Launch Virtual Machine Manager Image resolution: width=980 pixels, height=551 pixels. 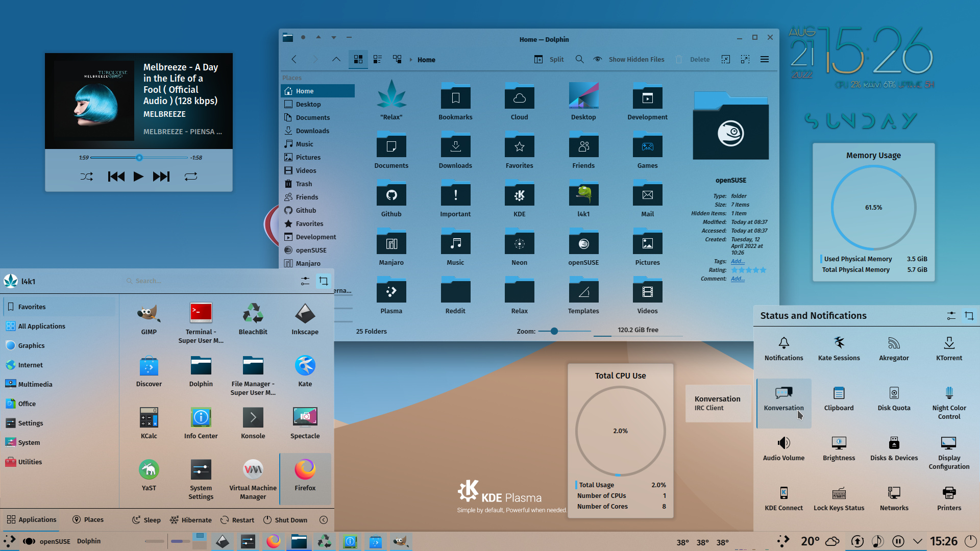pos(253,480)
